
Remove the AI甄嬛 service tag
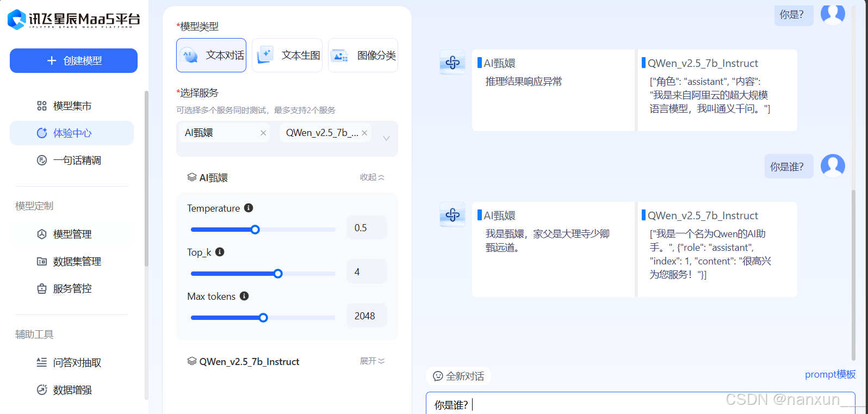point(263,133)
